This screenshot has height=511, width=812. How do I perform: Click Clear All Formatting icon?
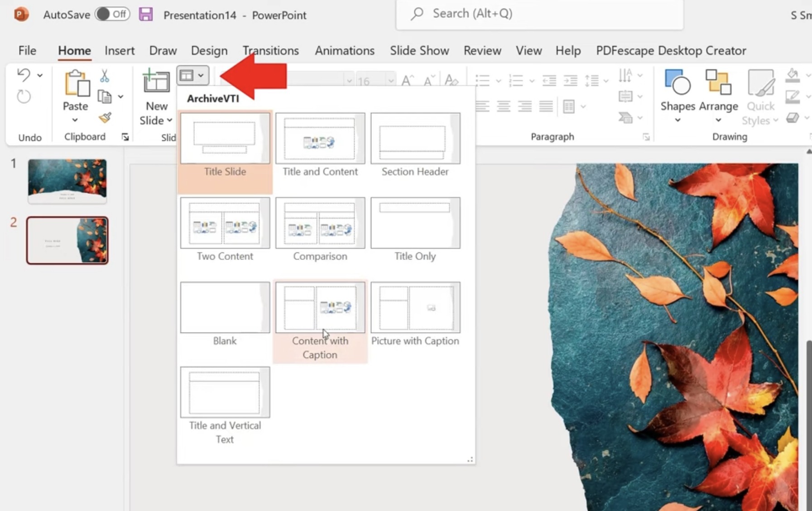[452, 81]
